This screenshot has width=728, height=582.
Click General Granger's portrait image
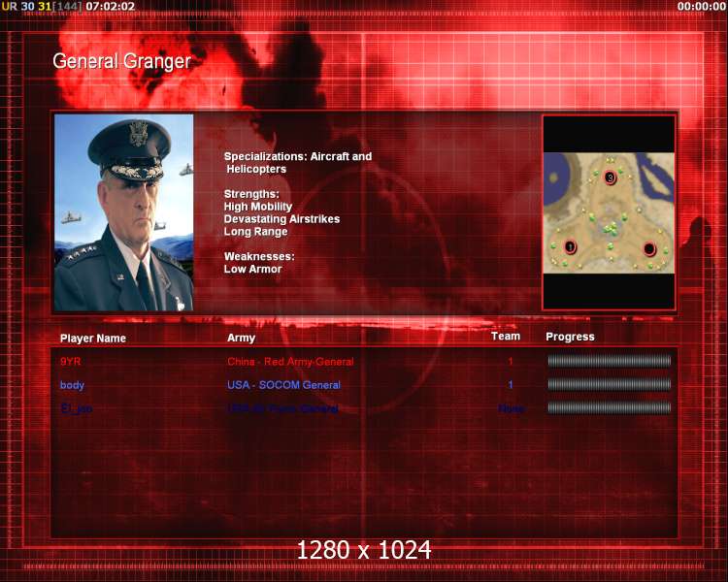[x=123, y=212]
